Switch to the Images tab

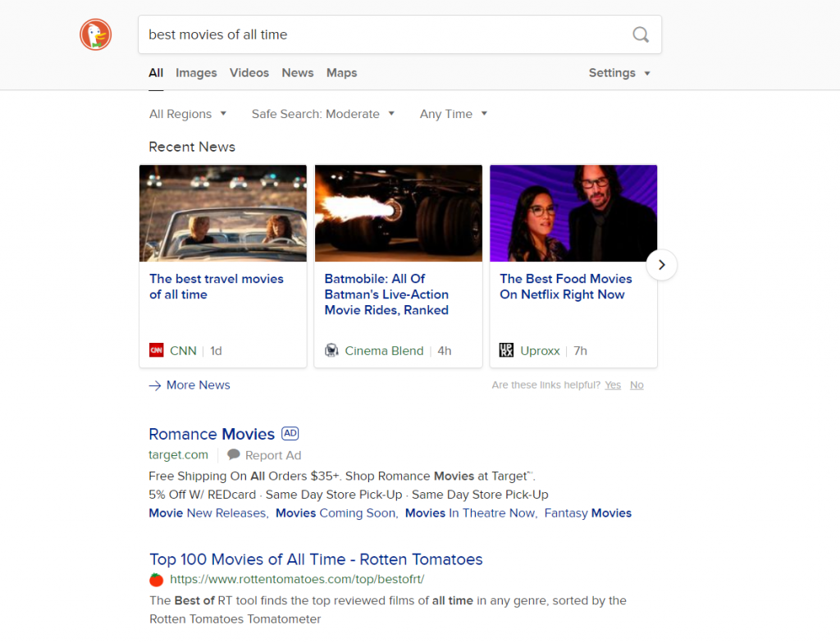click(x=196, y=73)
